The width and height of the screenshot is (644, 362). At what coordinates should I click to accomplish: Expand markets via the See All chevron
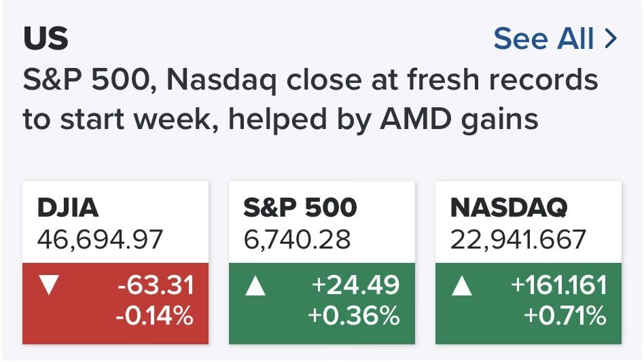610,39
